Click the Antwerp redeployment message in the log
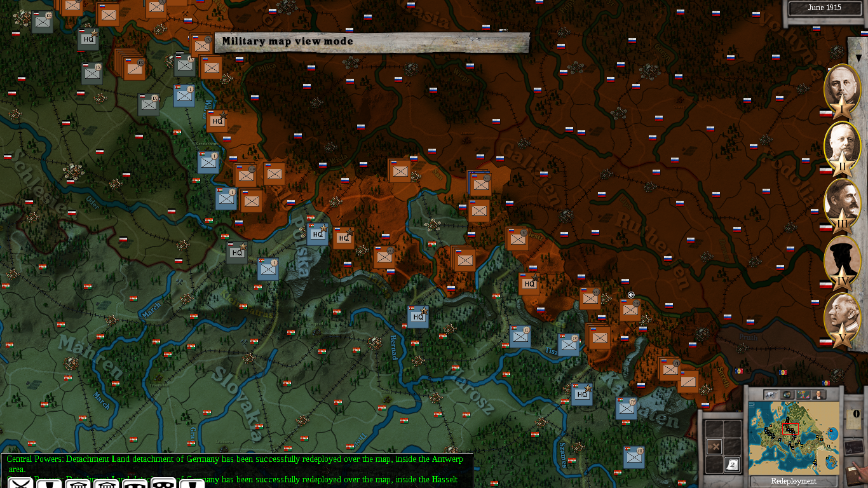The image size is (868, 488). point(234,464)
